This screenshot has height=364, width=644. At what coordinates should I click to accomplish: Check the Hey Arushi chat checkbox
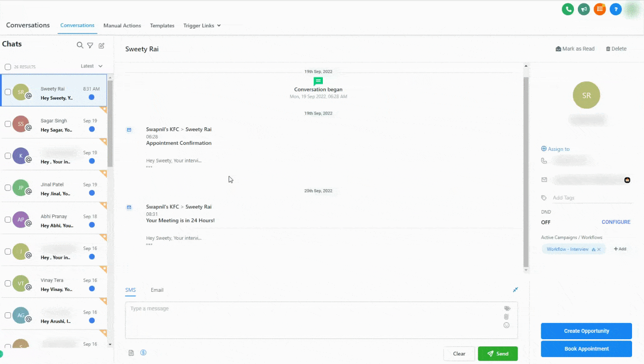(8, 315)
